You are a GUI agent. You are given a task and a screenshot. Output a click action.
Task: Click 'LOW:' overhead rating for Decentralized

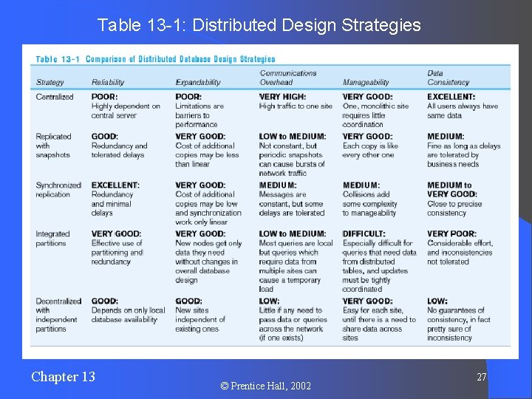pos(269,301)
